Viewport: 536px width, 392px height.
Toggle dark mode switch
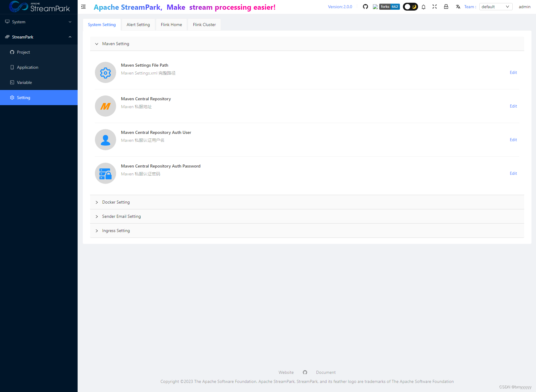[x=410, y=7]
